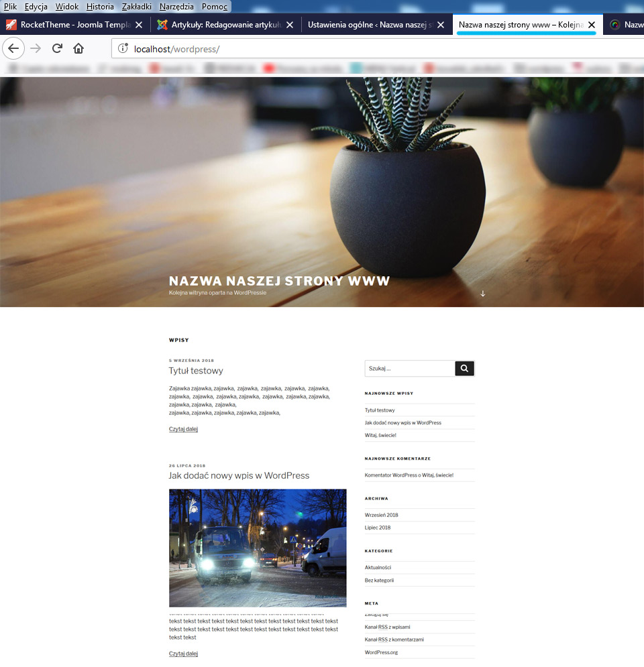The height and width of the screenshot is (667, 644).
Task: Open Tytuł testowy in Najnowsze wpisy
Action: coord(380,410)
